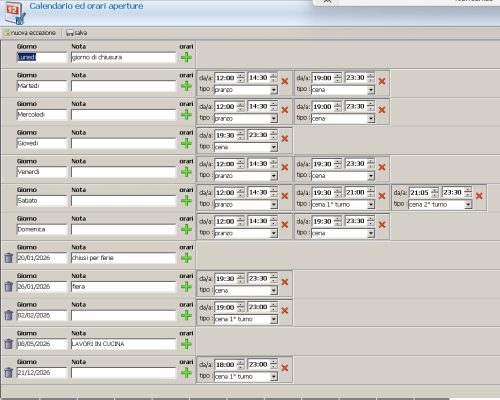Screen dimensions: 500x400
Task: Open Domenica cena tipo dropdown
Action: tap(371, 233)
